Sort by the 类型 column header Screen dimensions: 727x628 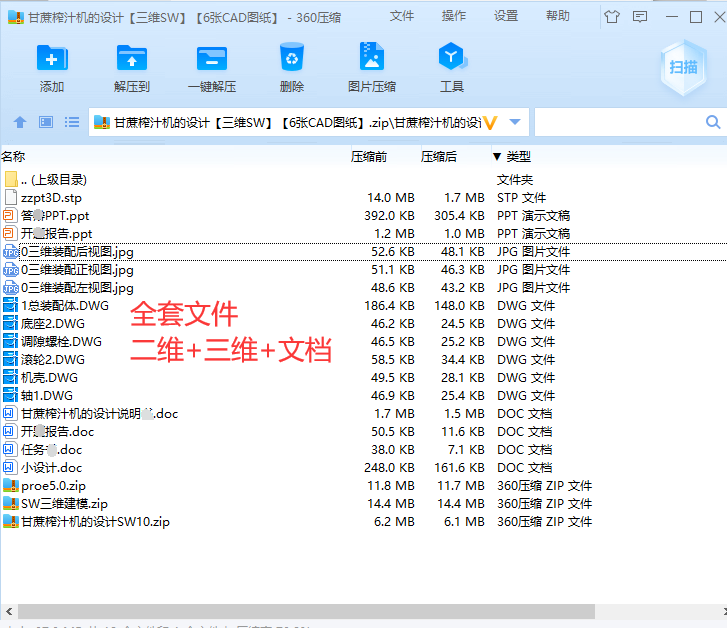point(518,157)
